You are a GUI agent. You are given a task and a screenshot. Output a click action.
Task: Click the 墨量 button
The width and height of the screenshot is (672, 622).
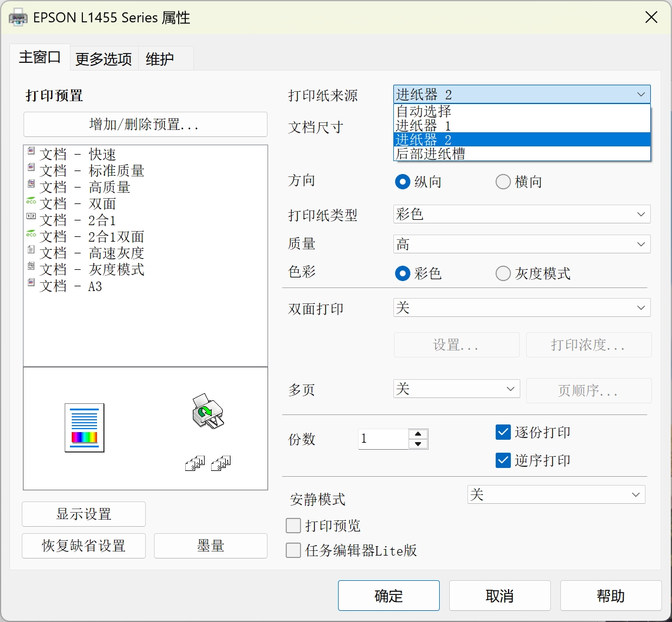click(x=210, y=546)
